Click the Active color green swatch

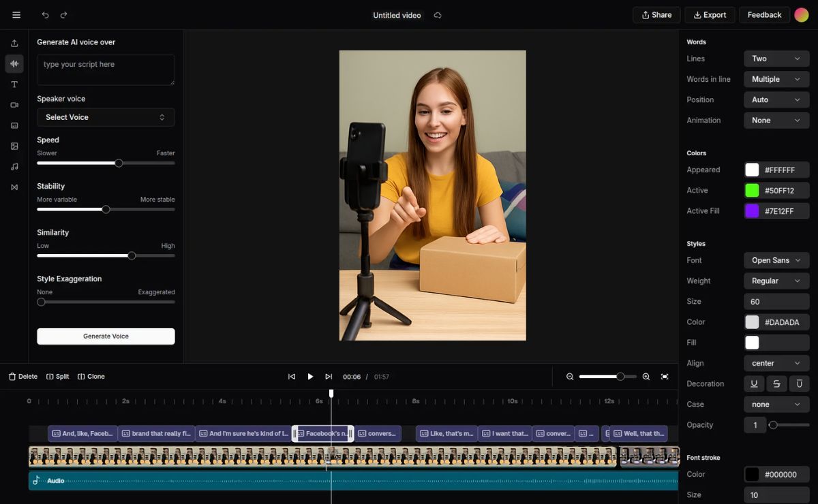(752, 191)
